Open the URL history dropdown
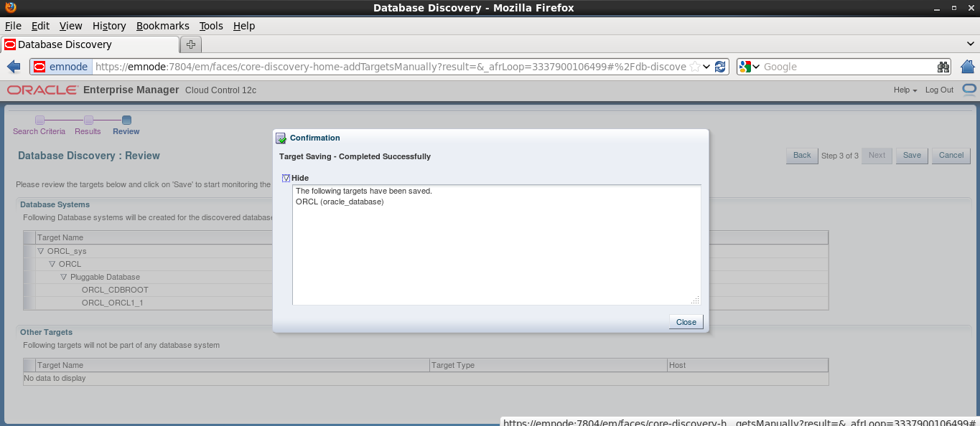 coord(706,67)
